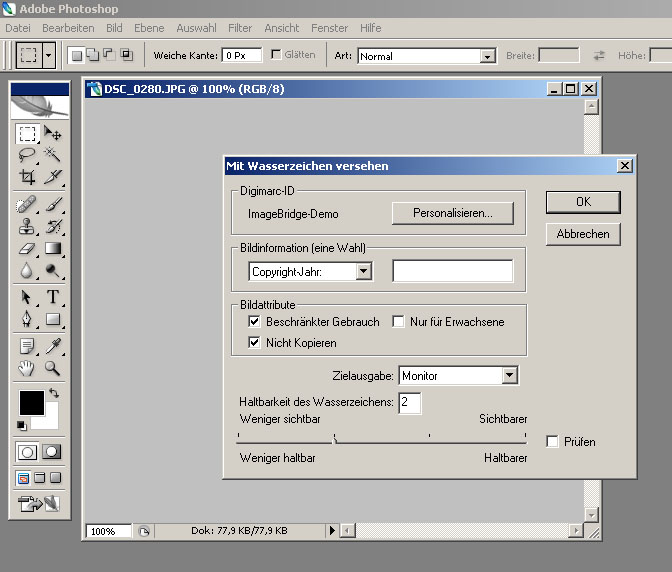Screen dimensions: 672x572
Task: Select the Dodge tool
Action: (53, 270)
